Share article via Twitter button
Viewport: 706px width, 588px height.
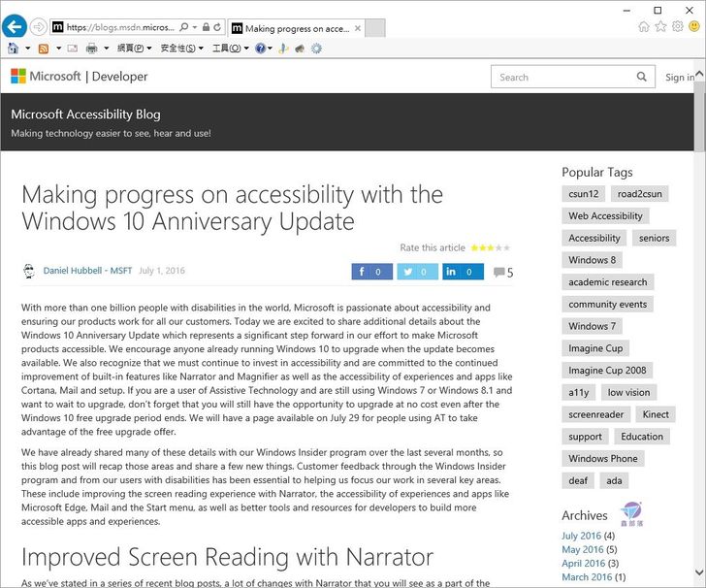pos(417,272)
